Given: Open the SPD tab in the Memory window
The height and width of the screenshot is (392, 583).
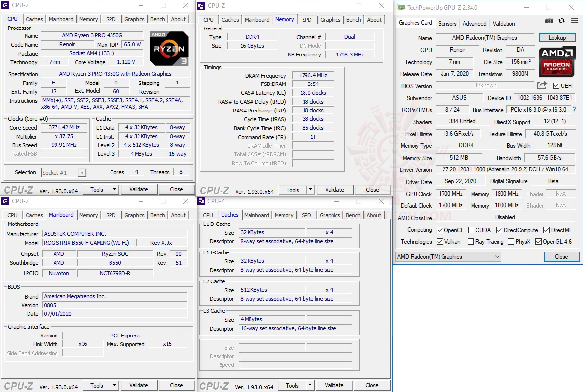Looking at the screenshot, I should [x=307, y=19].
